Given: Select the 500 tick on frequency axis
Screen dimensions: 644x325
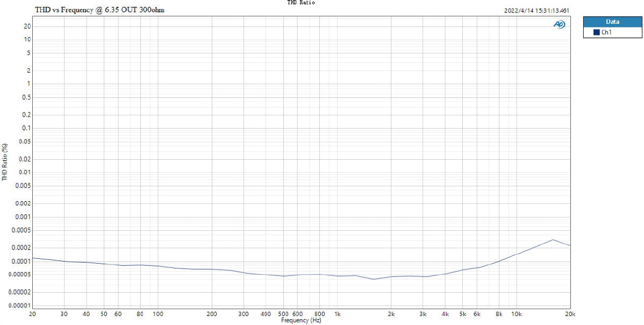Looking at the screenshot, I should coord(283,314).
